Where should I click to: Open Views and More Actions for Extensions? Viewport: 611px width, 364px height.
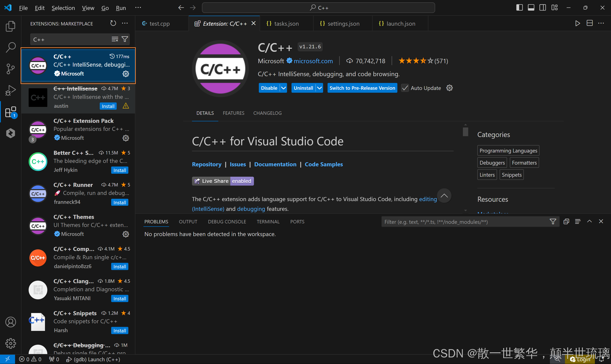pyautogui.click(x=125, y=23)
